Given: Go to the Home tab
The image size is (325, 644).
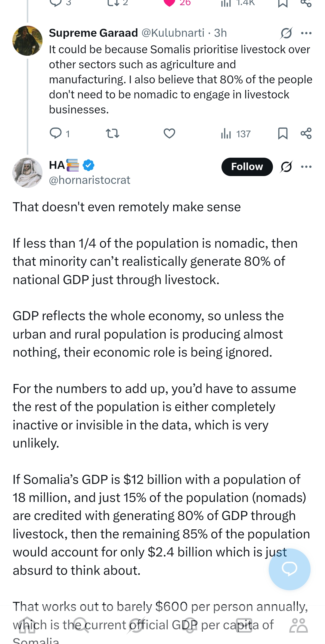Looking at the screenshot, I should pyautogui.click(x=27, y=626).
